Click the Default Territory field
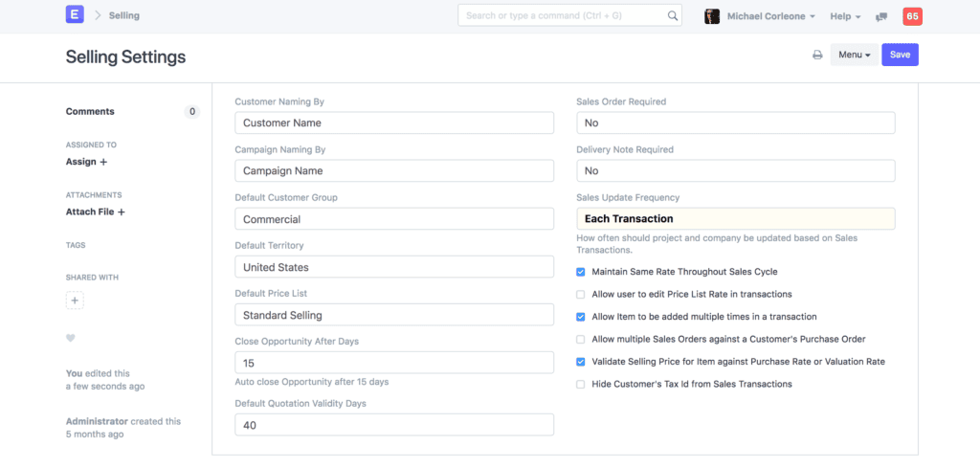 [394, 267]
